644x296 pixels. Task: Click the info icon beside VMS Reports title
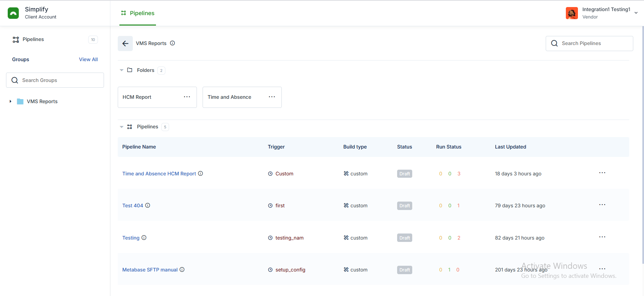pyautogui.click(x=172, y=43)
